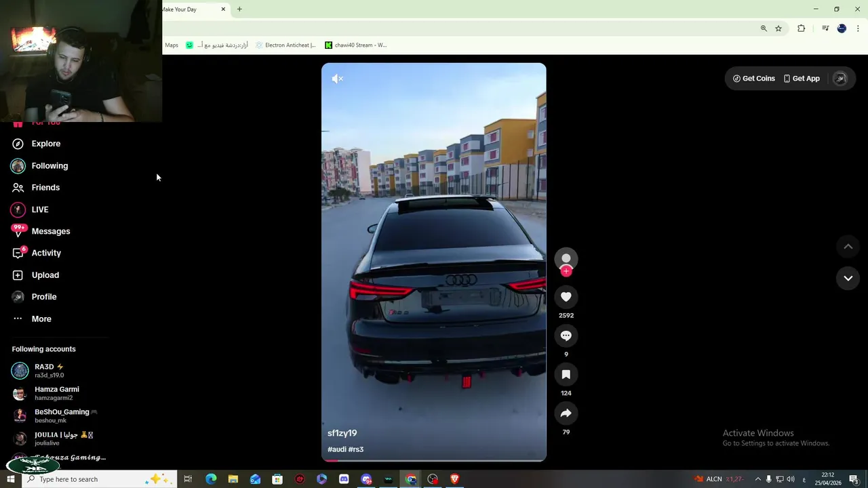
Task: Share the video with the arrow icon
Action: click(566, 413)
